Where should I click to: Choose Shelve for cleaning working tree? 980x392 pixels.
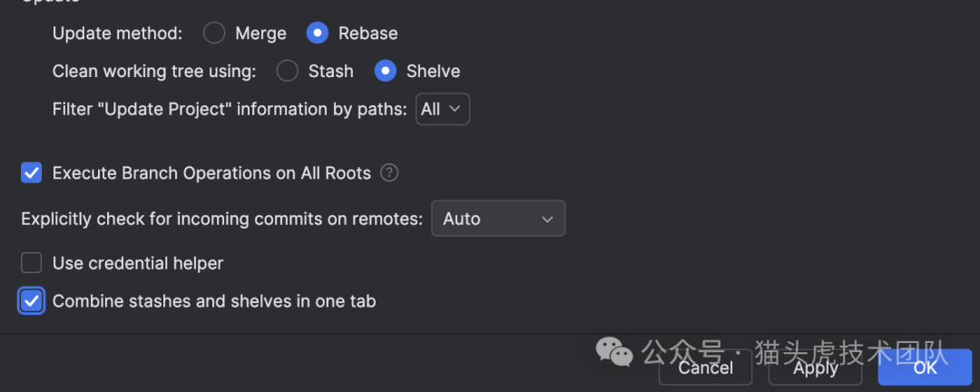click(x=386, y=71)
